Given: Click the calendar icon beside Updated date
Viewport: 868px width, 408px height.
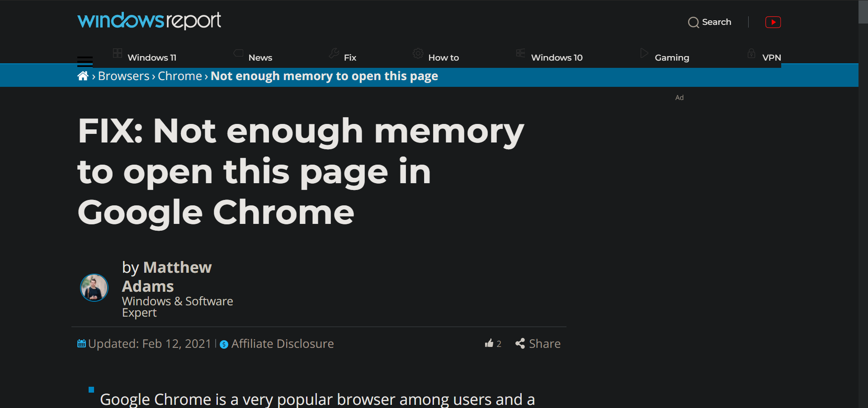Looking at the screenshot, I should 81,344.
